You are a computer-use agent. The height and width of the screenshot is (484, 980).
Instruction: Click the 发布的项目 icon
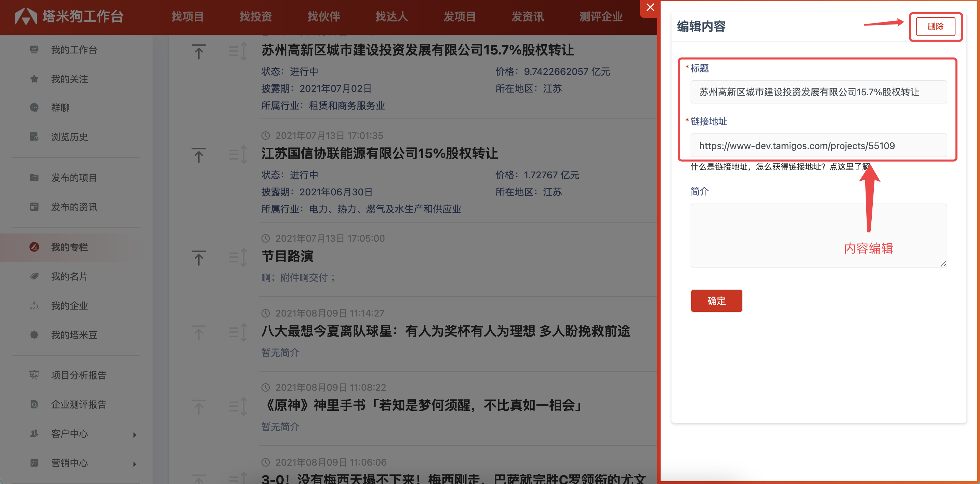(34, 178)
